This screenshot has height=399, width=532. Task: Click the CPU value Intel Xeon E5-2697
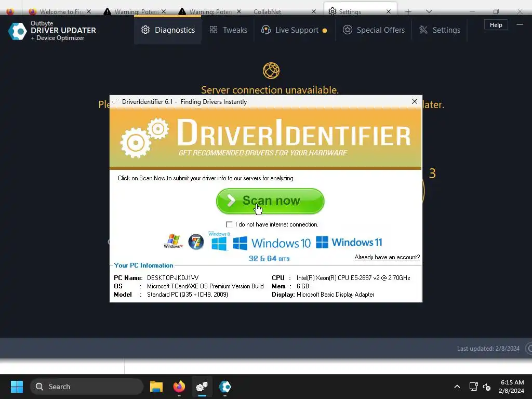[x=353, y=277]
